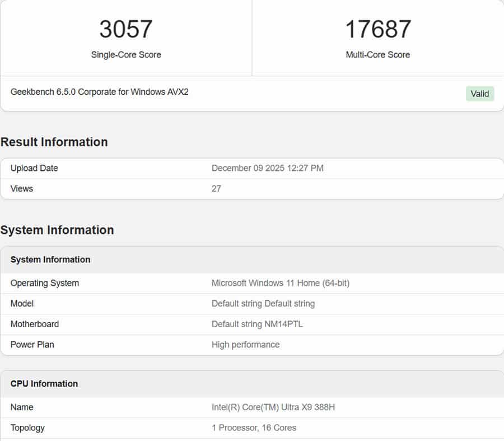Click the Valid status badge

point(480,94)
